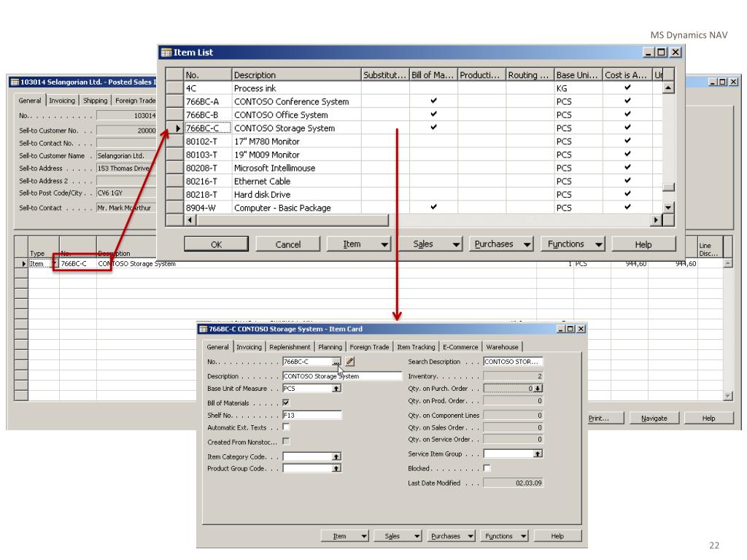This screenshot has height=560, width=747.
Task: Click Cancel button in Item List
Action: coord(287,244)
